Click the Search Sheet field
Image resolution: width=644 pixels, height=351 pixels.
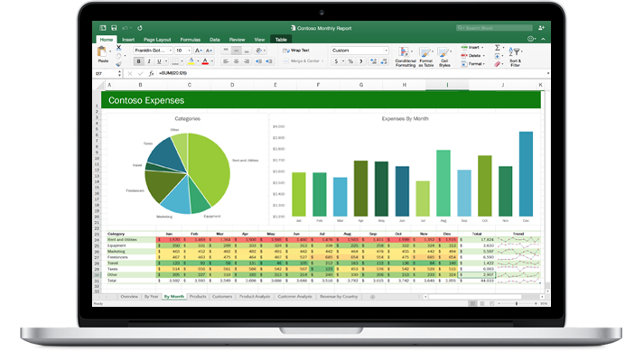[494, 28]
